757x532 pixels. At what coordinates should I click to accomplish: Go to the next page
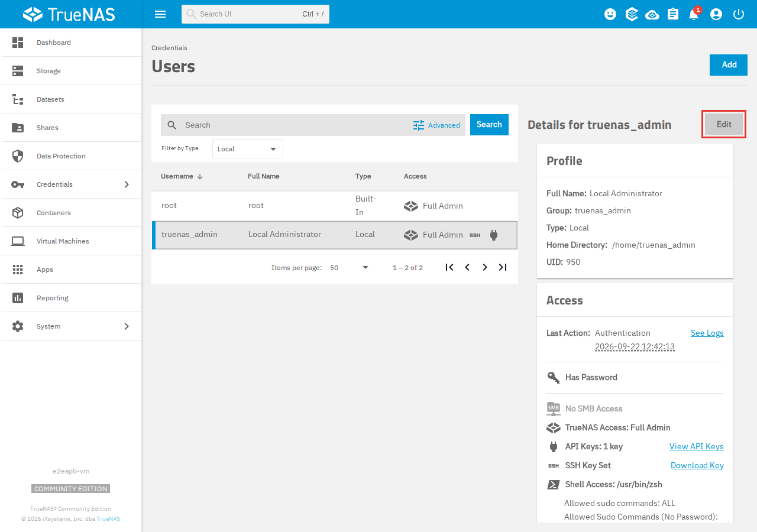coord(485,267)
